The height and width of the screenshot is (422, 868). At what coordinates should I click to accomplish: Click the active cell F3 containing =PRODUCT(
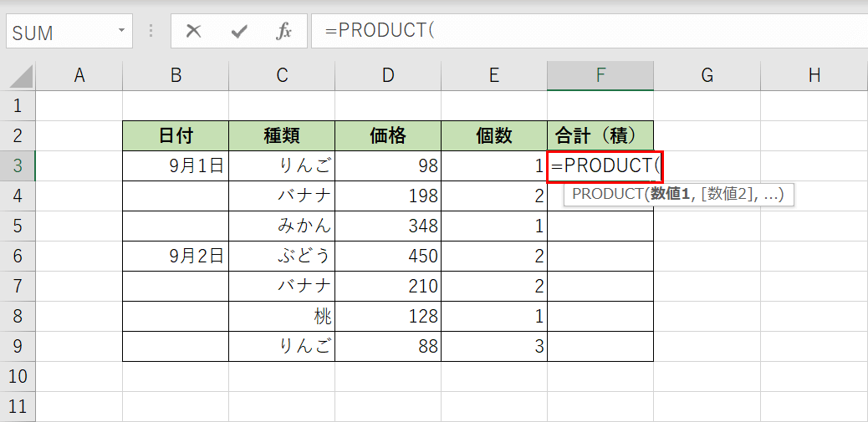point(605,166)
